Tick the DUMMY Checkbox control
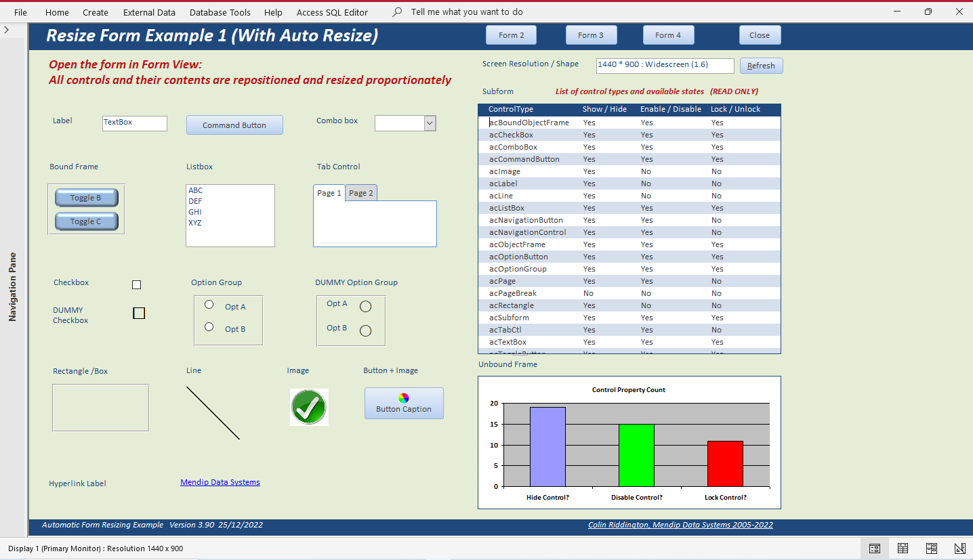The height and width of the screenshot is (560, 973). (x=139, y=313)
